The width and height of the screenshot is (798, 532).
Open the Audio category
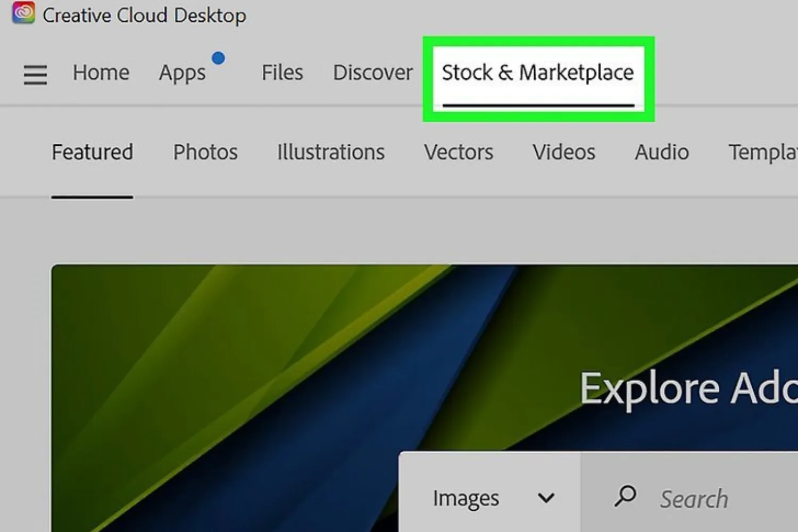click(x=661, y=152)
